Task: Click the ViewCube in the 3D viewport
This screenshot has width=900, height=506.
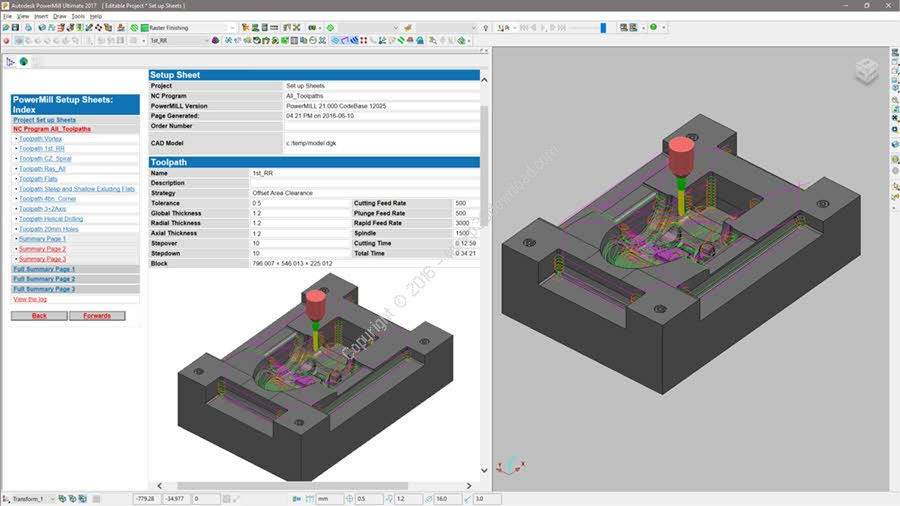Action: point(866,72)
